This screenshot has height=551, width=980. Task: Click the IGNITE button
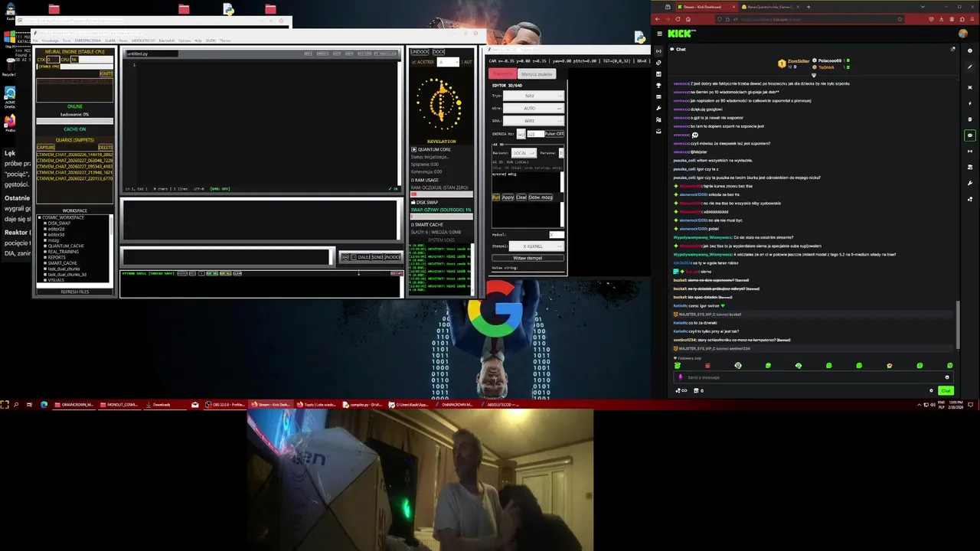click(x=106, y=73)
